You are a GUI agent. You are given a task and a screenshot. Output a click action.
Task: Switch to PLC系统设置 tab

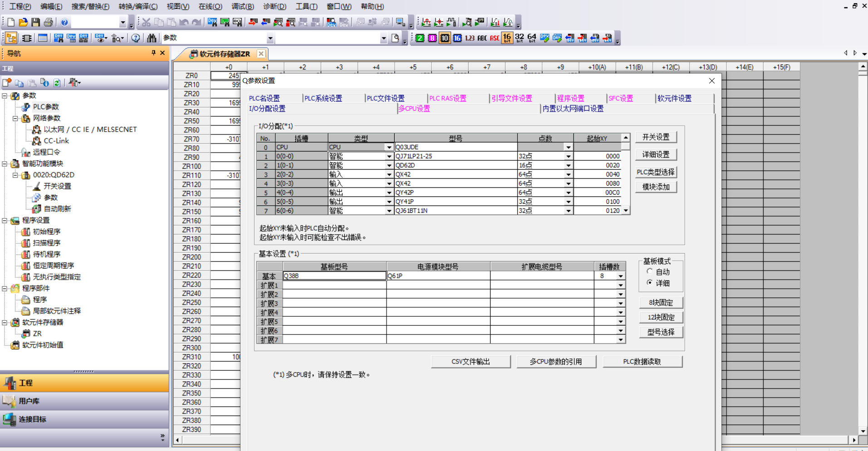pyautogui.click(x=323, y=98)
